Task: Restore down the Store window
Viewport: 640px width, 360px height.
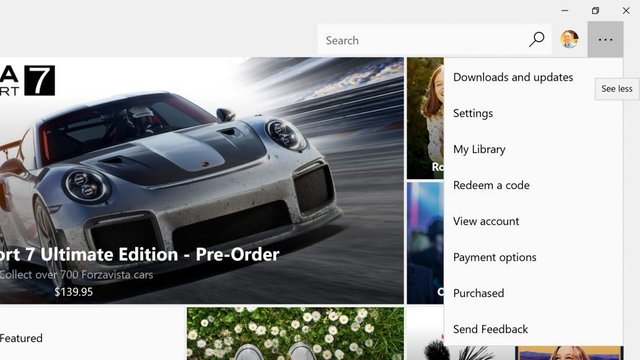Action: click(x=596, y=11)
